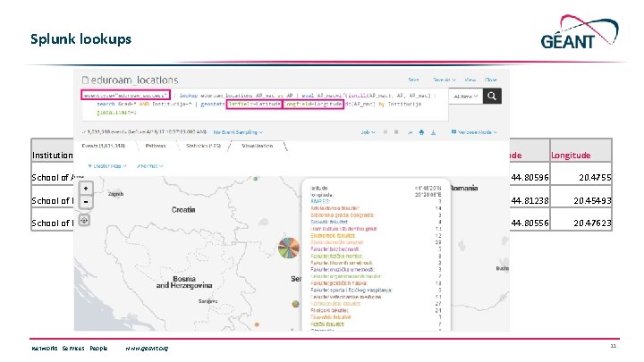Click Arhitektonski fakultet in the tooltip
The height and width of the screenshot is (362, 644).
(x=335, y=208)
